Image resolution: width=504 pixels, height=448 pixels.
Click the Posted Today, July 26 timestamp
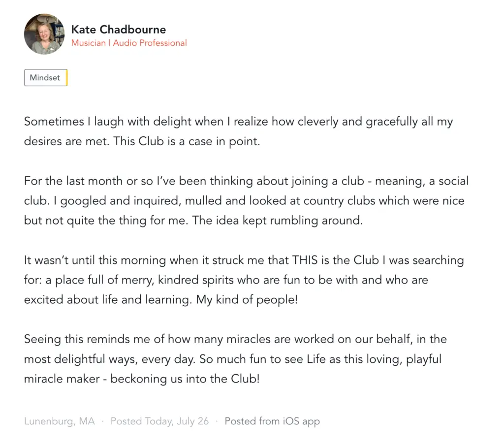160,421
